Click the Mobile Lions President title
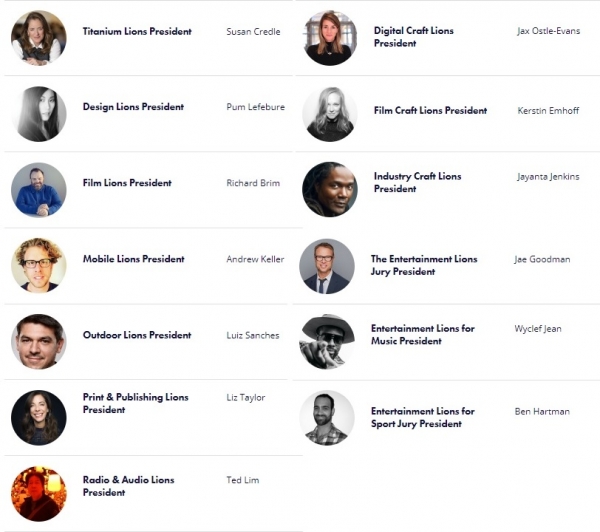The image size is (600, 532). click(x=134, y=259)
